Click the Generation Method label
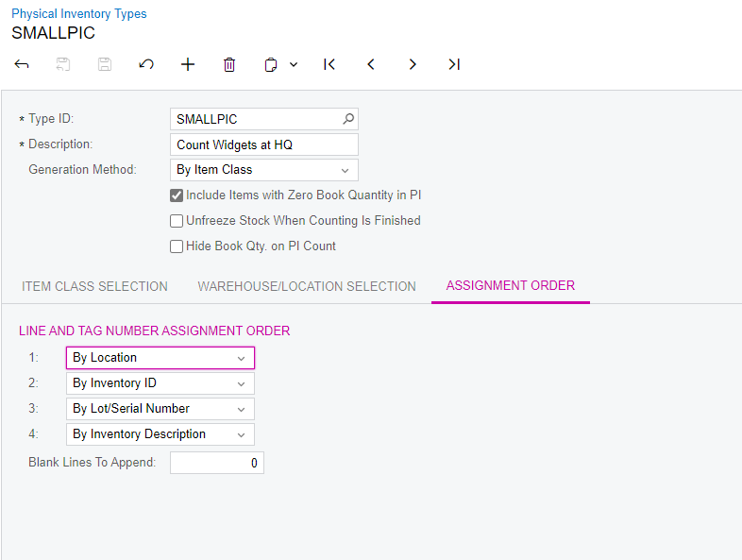The width and height of the screenshot is (742, 560). 82,169
